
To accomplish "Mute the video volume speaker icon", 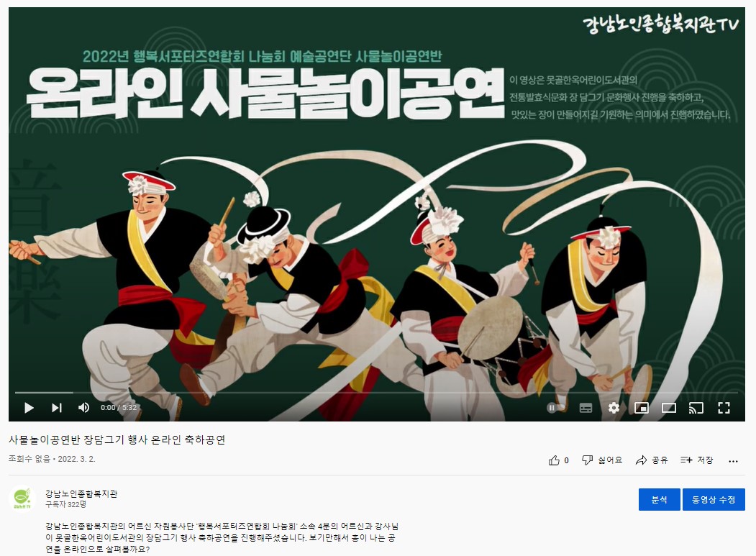I will pos(83,408).
